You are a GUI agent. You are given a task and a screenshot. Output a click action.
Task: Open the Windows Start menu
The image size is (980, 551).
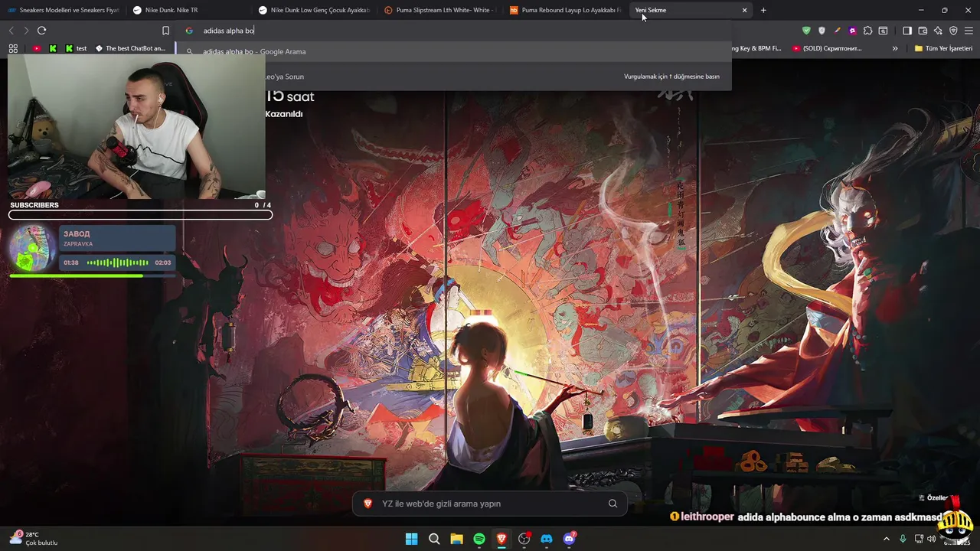pos(412,539)
